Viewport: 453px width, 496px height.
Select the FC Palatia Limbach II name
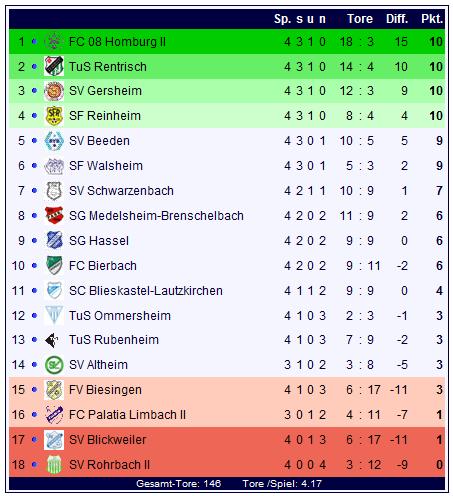pyautogui.click(x=127, y=415)
